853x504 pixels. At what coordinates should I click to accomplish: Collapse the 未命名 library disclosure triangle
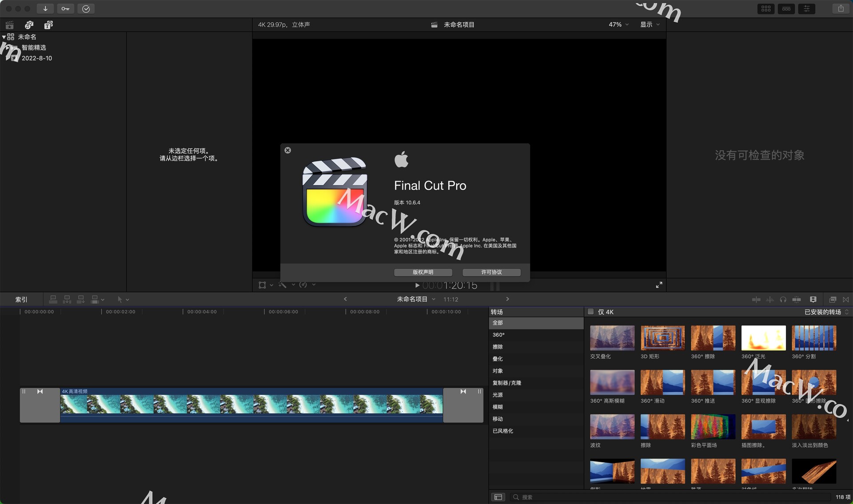coord(4,37)
